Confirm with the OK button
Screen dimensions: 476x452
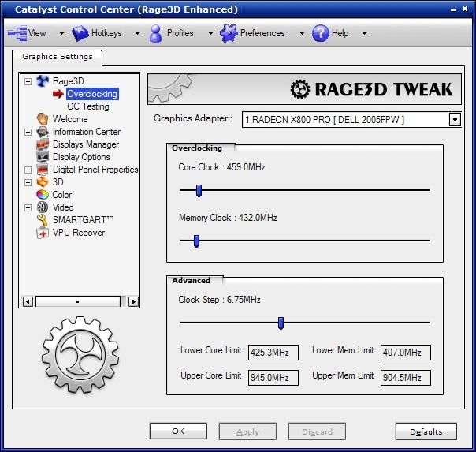(x=178, y=431)
